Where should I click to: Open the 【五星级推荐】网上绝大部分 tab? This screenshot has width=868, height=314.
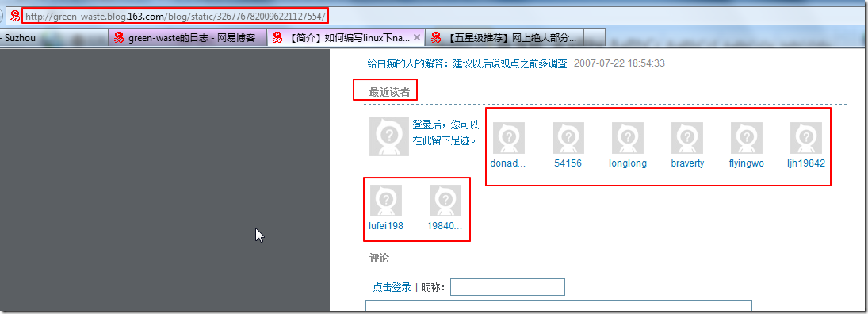(505, 37)
